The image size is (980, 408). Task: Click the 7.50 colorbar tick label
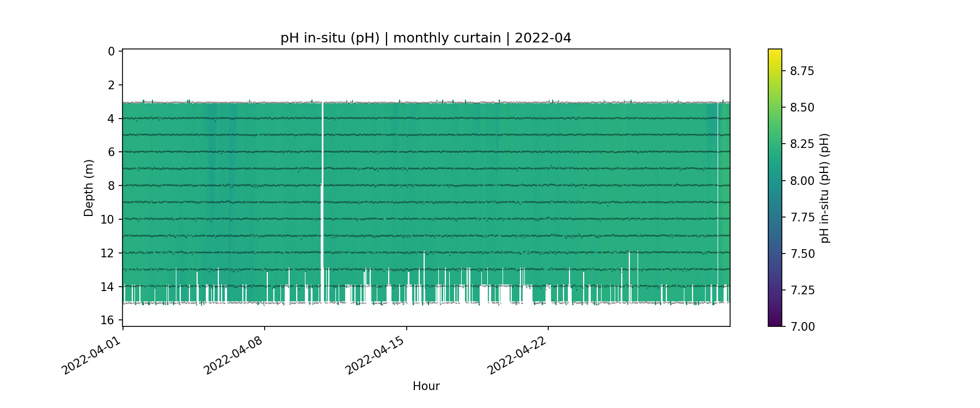[x=802, y=254]
